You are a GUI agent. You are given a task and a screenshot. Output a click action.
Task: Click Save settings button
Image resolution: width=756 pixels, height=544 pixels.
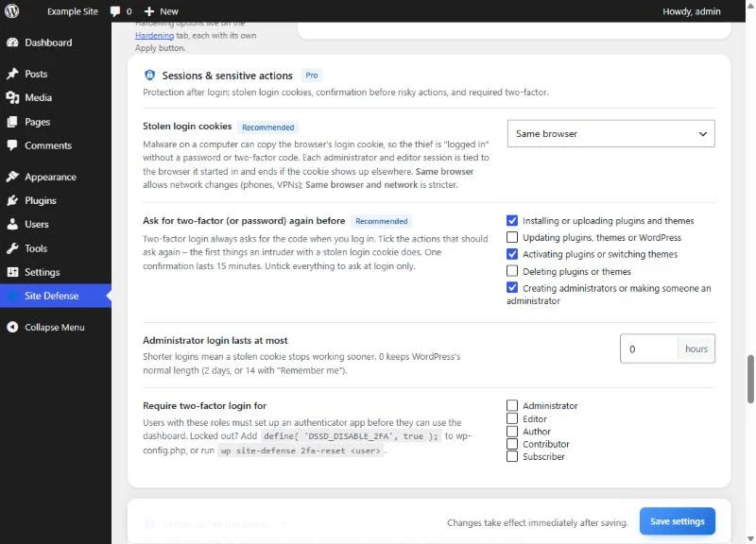pos(677,521)
